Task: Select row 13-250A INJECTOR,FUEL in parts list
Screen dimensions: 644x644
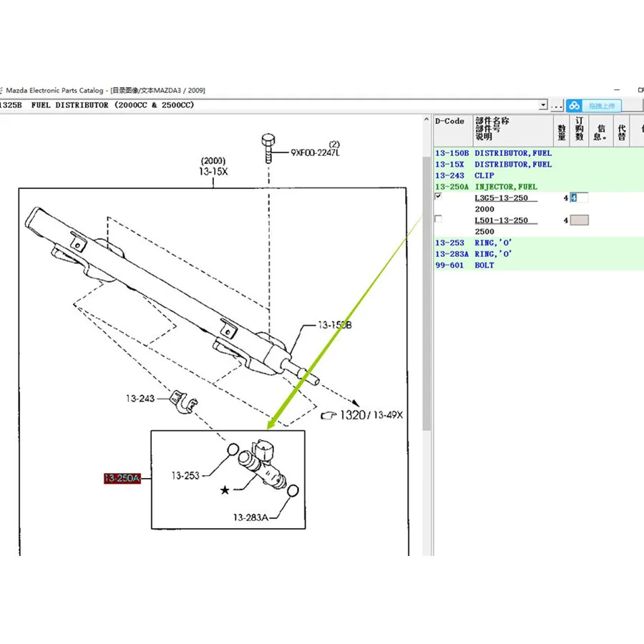Action: (538, 187)
